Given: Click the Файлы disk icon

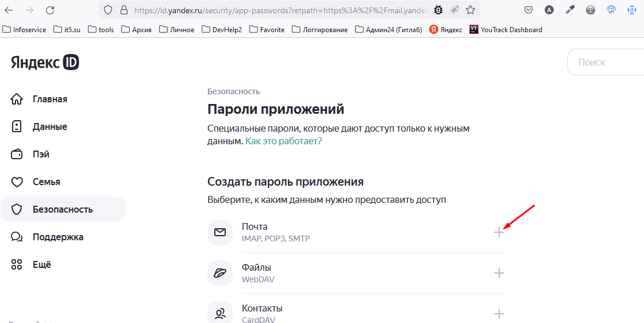Looking at the screenshot, I should tap(220, 273).
